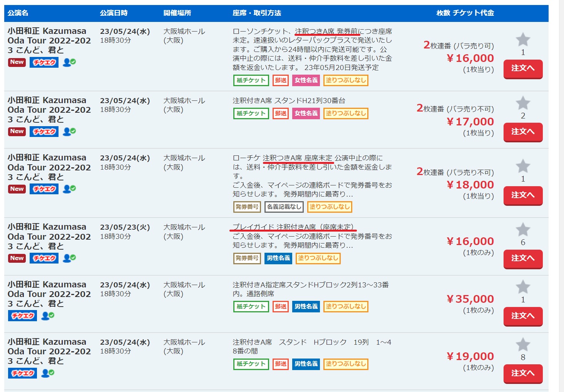Favorite the ¥18,000 listing star
Viewport: 564px width, 392px height.
pos(523,166)
